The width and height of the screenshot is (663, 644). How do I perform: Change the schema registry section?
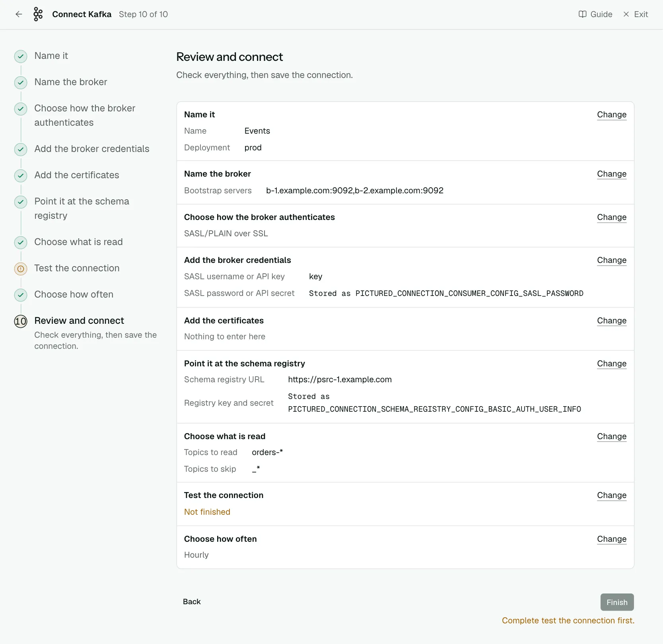pos(612,364)
